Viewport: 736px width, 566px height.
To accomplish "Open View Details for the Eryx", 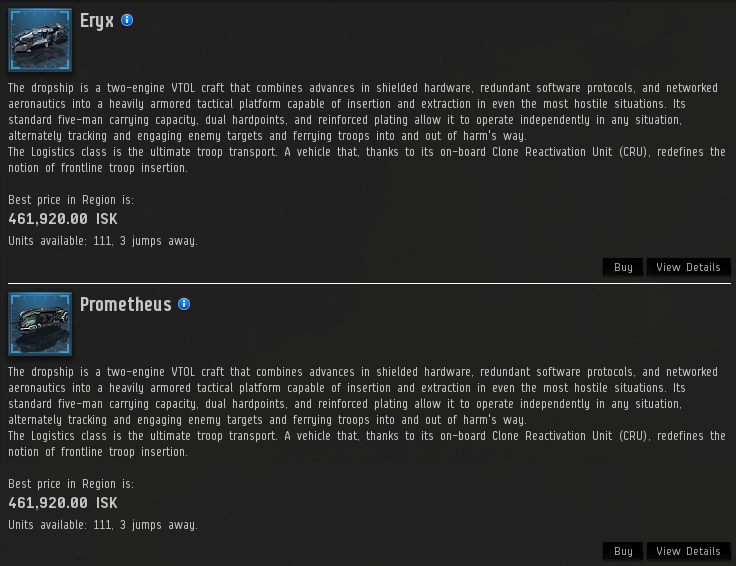I will [x=688, y=267].
